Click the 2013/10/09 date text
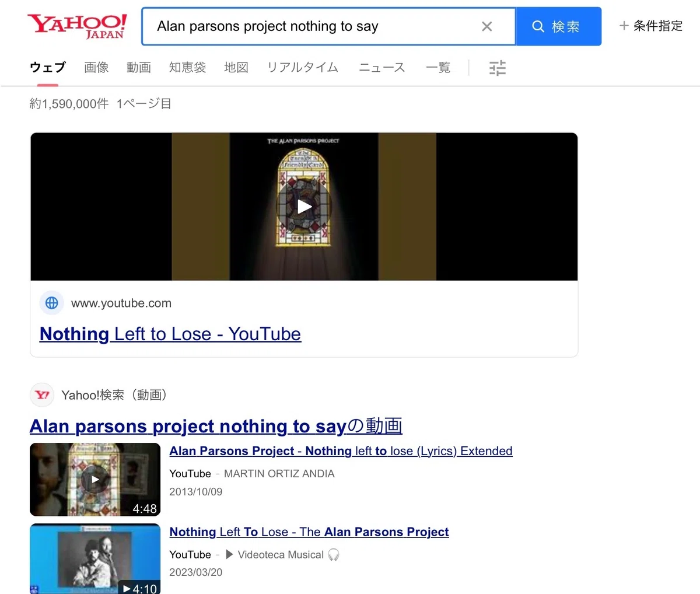Image resolution: width=700 pixels, height=594 pixels. coord(196,492)
